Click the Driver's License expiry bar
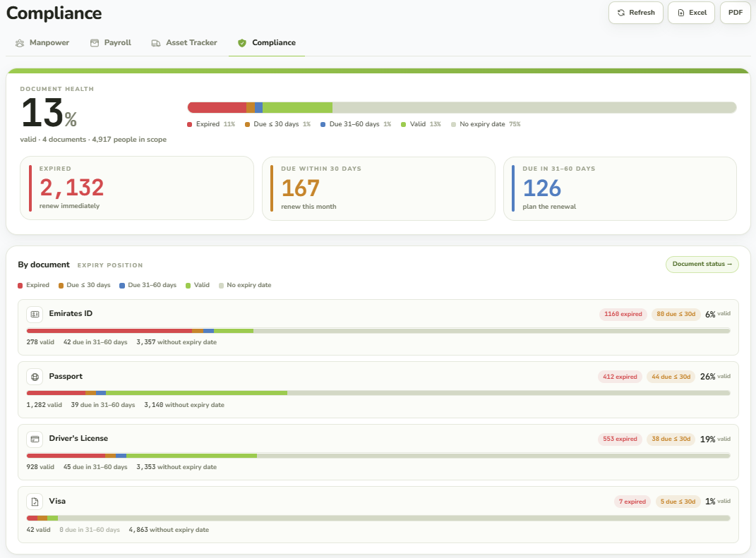The width and height of the screenshot is (756, 558). click(x=378, y=456)
